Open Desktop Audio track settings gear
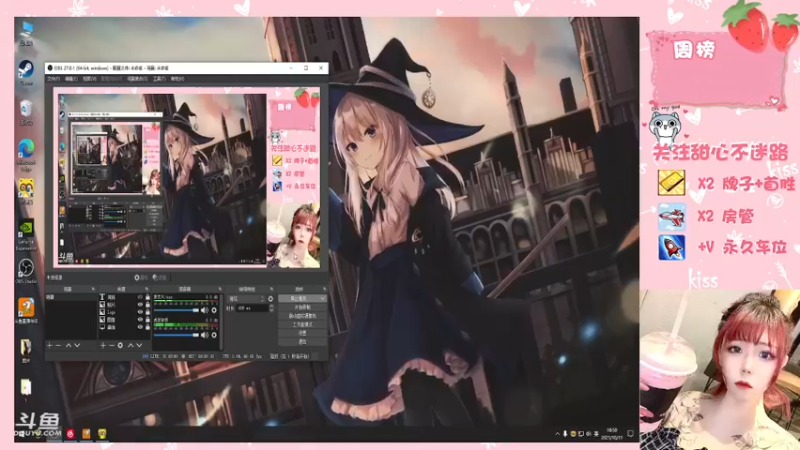This screenshot has width=800, height=450. [x=214, y=335]
